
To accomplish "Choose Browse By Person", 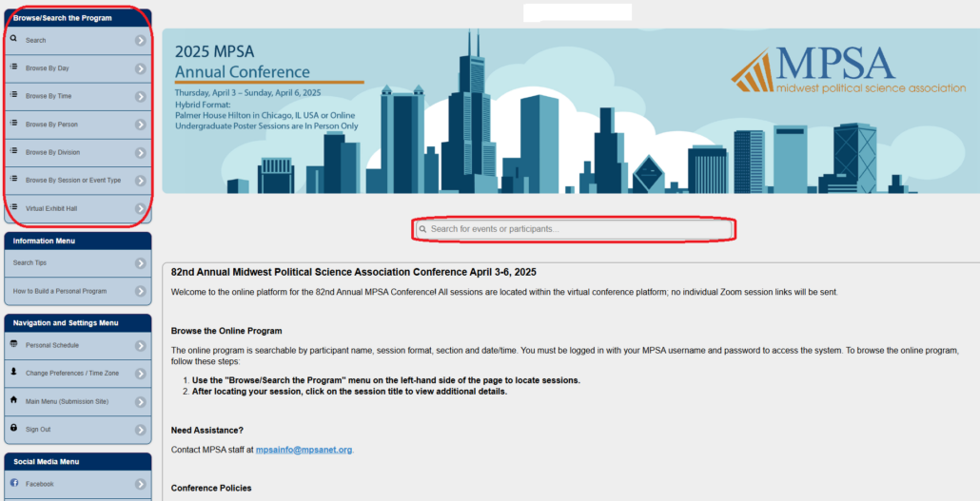I will tap(78, 125).
